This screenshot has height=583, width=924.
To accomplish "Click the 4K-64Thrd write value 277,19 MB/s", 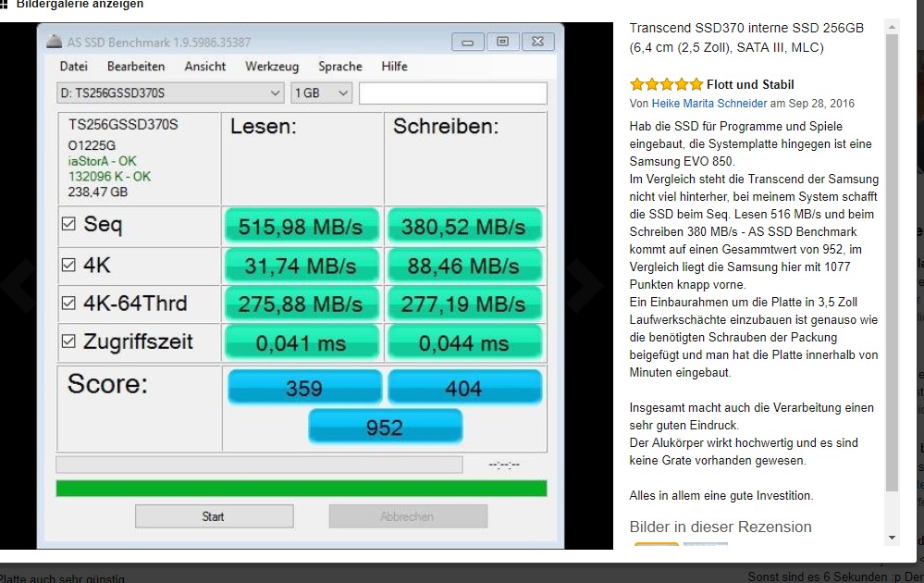I will 463,304.
